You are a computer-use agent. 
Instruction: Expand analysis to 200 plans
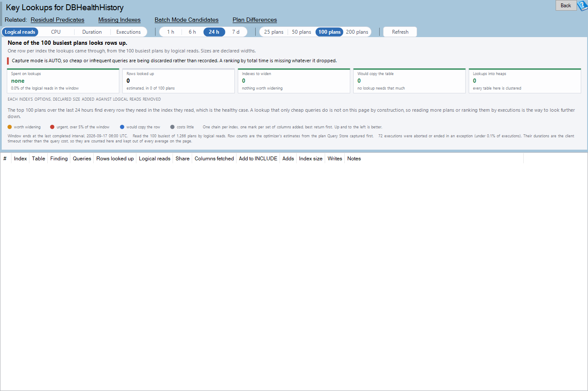pyautogui.click(x=357, y=32)
